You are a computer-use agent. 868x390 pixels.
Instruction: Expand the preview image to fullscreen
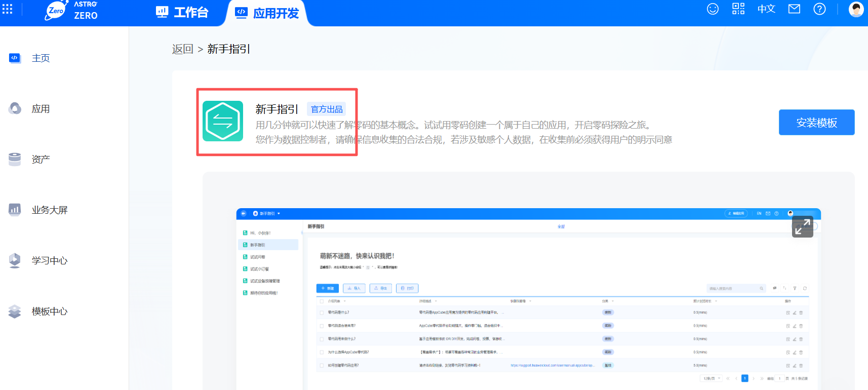[803, 226]
